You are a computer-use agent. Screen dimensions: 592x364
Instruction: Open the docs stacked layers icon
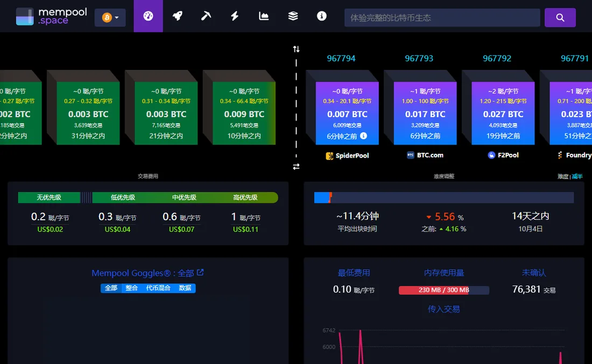click(293, 16)
